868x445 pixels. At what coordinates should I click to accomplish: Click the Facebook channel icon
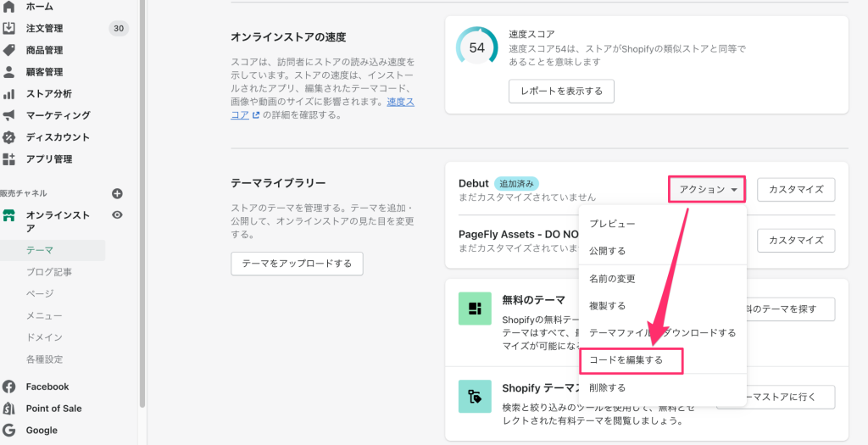8,387
